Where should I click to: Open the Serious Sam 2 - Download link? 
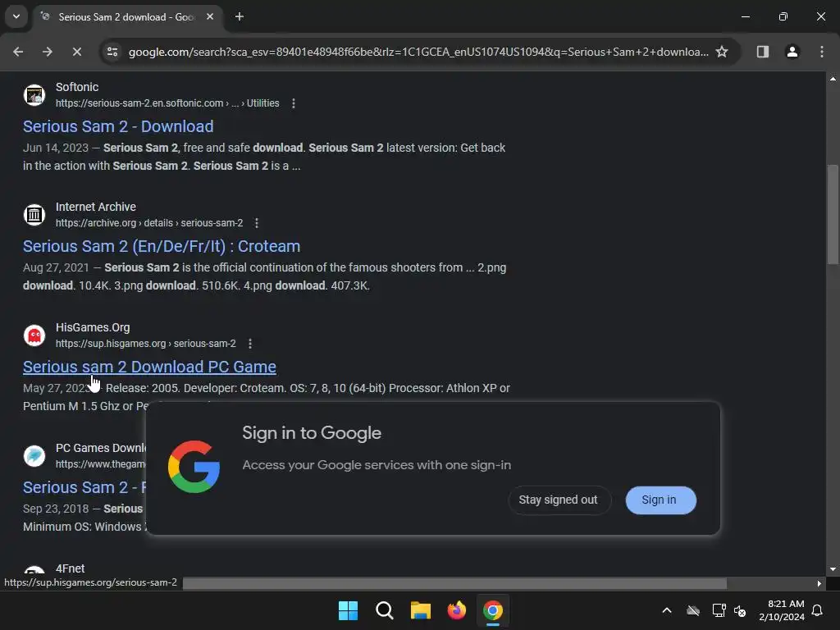coord(118,126)
